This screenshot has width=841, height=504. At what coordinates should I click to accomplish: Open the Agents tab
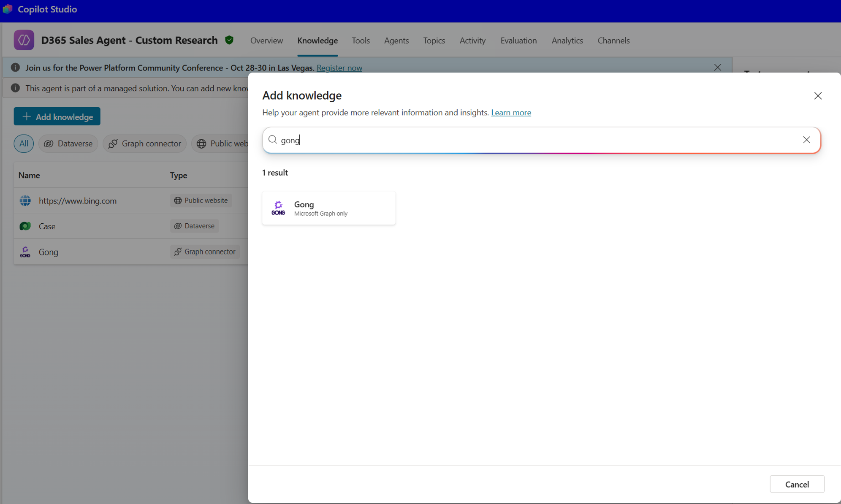click(396, 41)
